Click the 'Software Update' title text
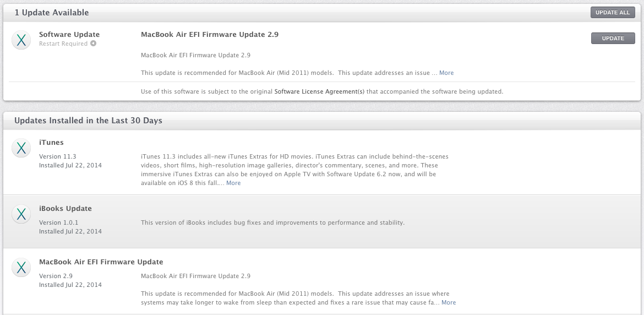The height and width of the screenshot is (315, 644). coord(69,35)
